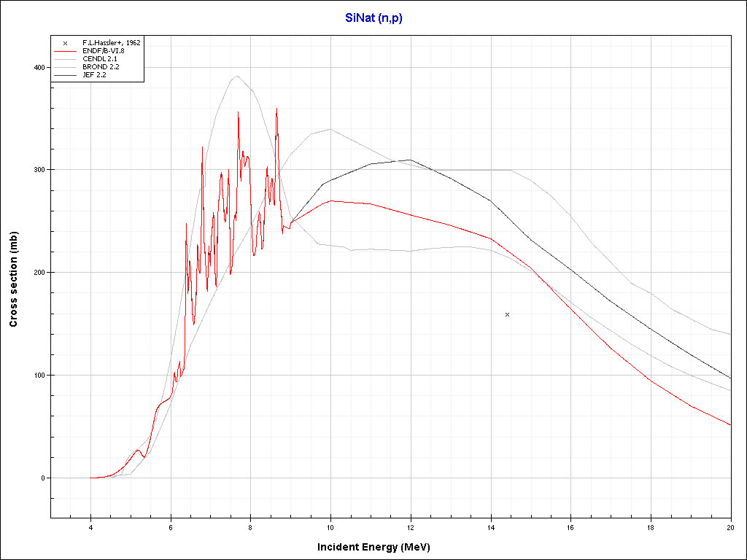
Task: Click the SiNat (n,p) chart title
Action: point(373,18)
